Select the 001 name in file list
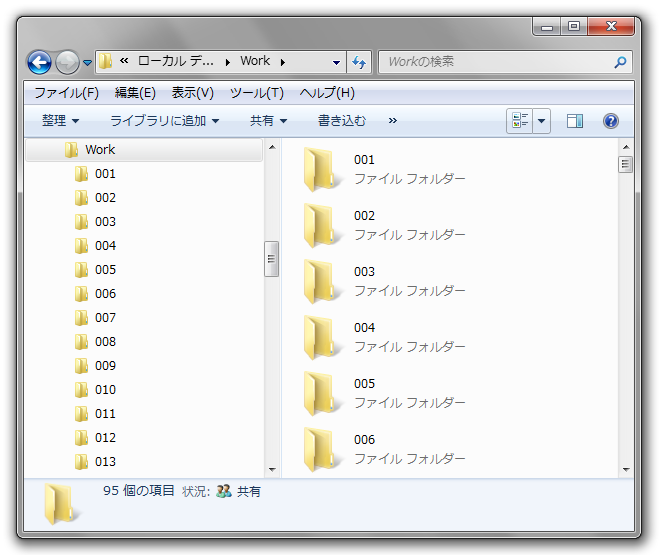The height and width of the screenshot is (555, 662). [364, 160]
